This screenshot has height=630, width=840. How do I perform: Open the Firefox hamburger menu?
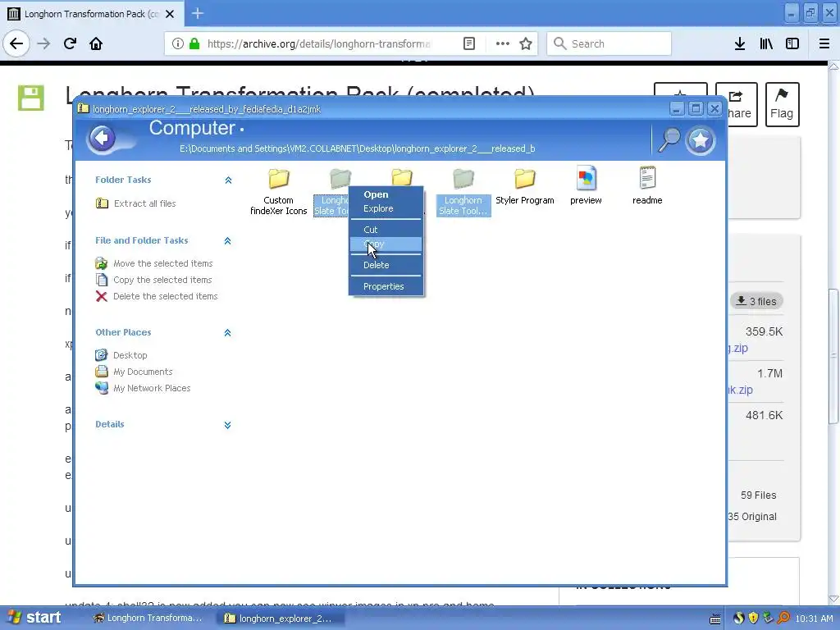click(x=824, y=43)
